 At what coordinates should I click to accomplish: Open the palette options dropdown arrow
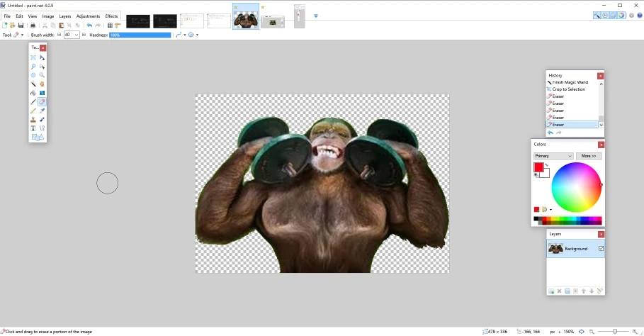(x=550, y=210)
